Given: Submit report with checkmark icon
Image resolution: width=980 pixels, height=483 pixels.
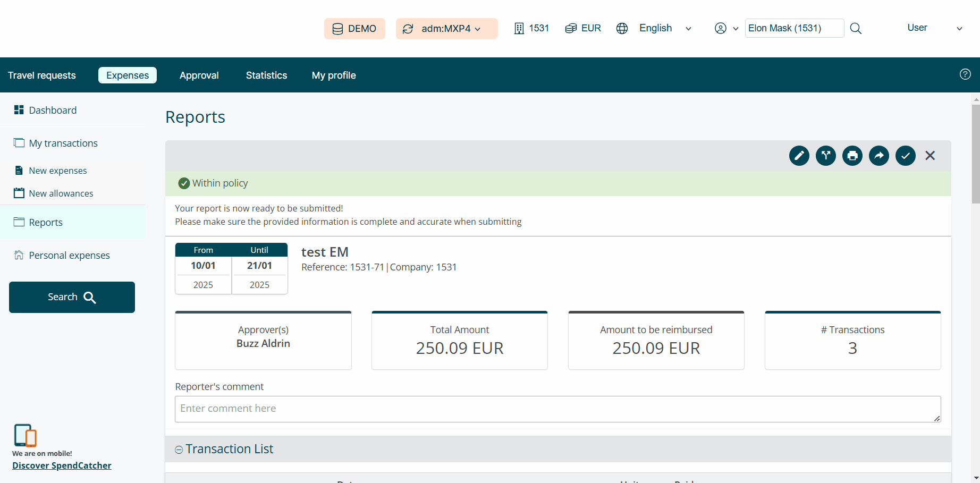Looking at the screenshot, I should coord(905,156).
